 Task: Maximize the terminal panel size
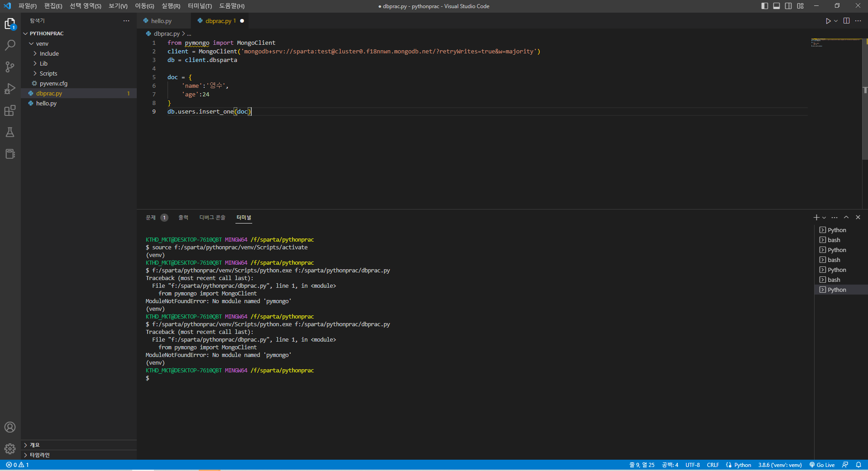846,218
